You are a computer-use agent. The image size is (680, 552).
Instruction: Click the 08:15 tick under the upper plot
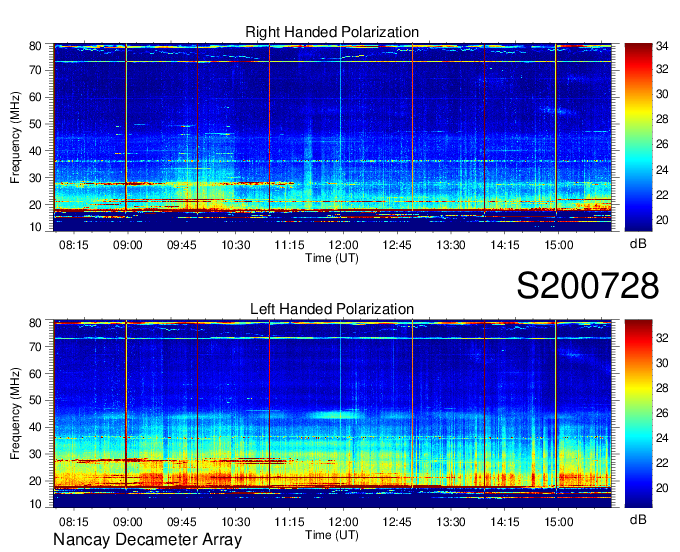point(74,245)
